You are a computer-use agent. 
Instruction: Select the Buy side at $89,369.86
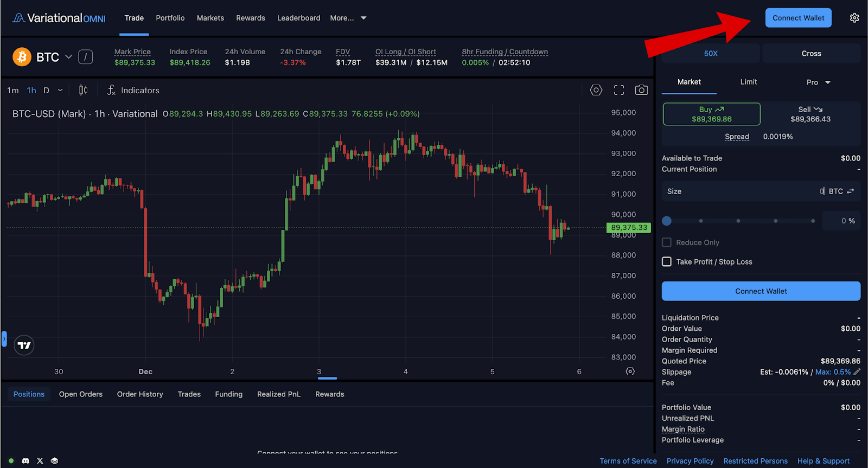point(712,114)
